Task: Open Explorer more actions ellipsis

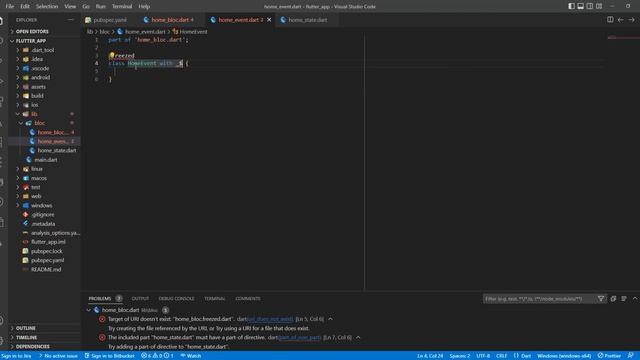Action: click(x=71, y=20)
